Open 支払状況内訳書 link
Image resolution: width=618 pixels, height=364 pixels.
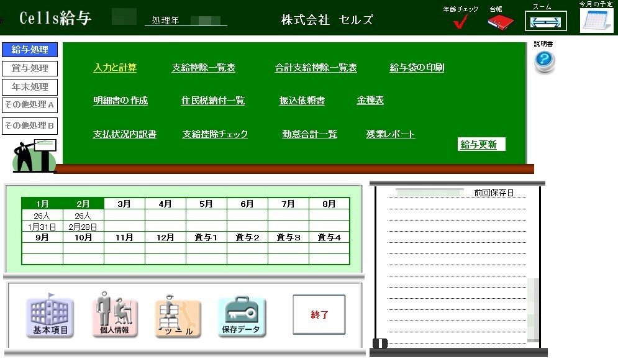[125, 134]
